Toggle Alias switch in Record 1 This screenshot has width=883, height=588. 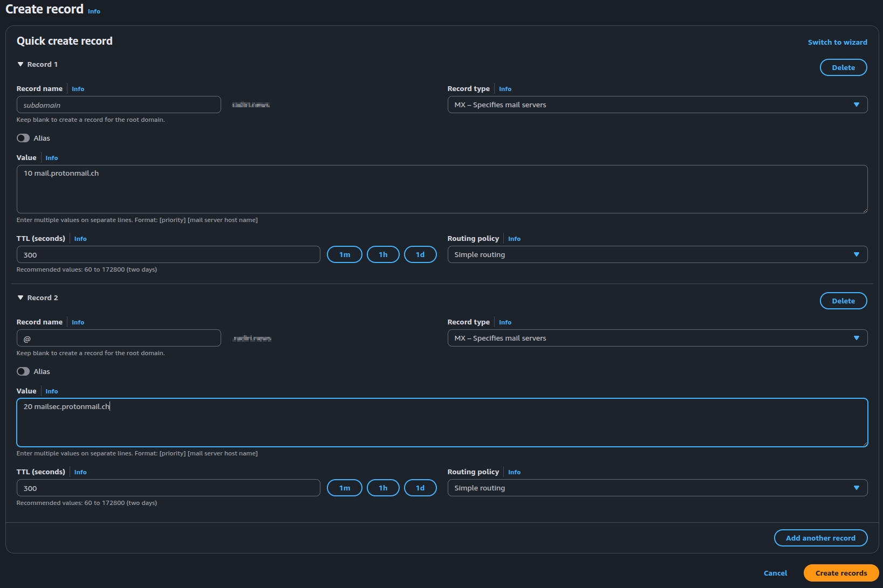click(23, 138)
